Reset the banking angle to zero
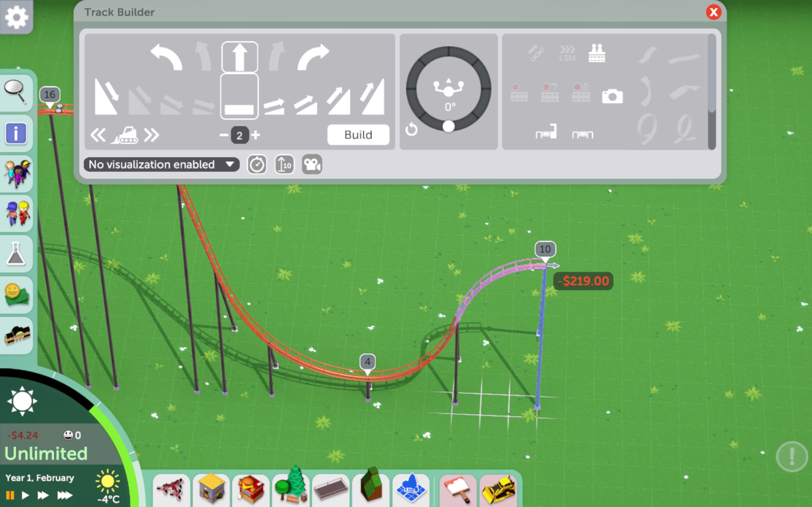Image resolution: width=812 pixels, height=507 pixels. pos(411,129)
